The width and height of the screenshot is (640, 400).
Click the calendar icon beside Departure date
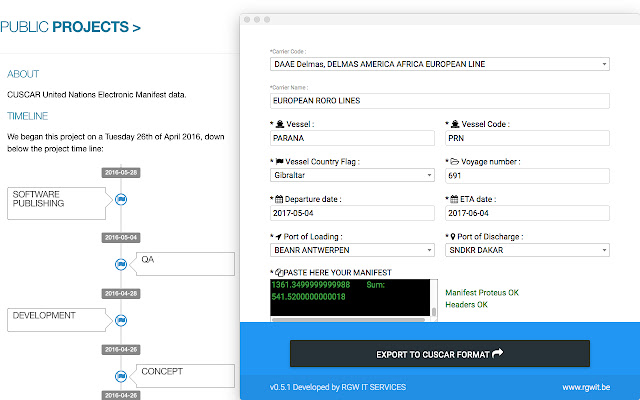click(x=279, y=199)
